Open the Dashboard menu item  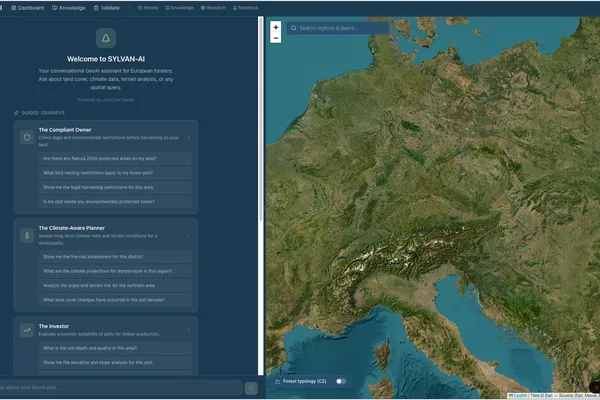(x=28, y=8)
